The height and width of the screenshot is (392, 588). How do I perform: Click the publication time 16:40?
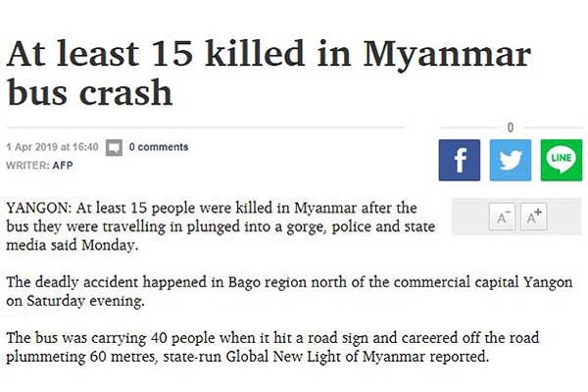coord(86,147)
